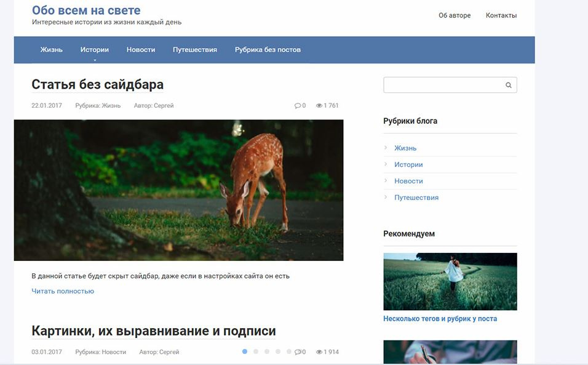Click chevron icon beside Истории category
Viewport: 588px width, 365px height.
386,164
